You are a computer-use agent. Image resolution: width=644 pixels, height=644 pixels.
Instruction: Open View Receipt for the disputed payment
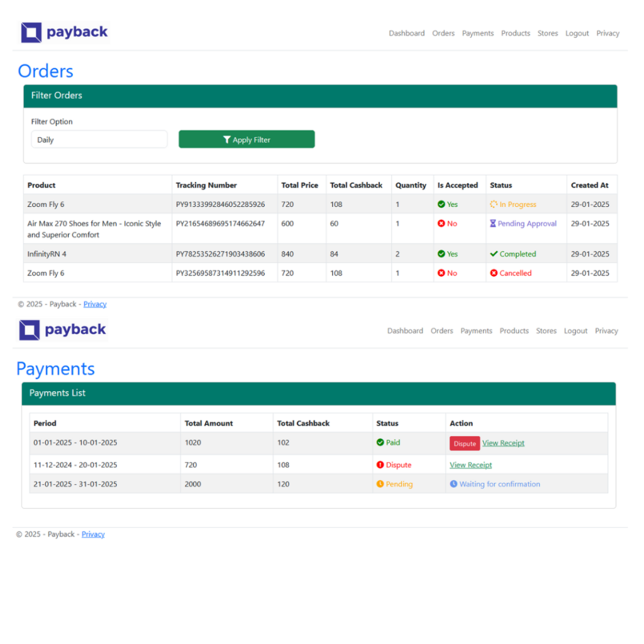pyautogui.click(x=470, y=465)
